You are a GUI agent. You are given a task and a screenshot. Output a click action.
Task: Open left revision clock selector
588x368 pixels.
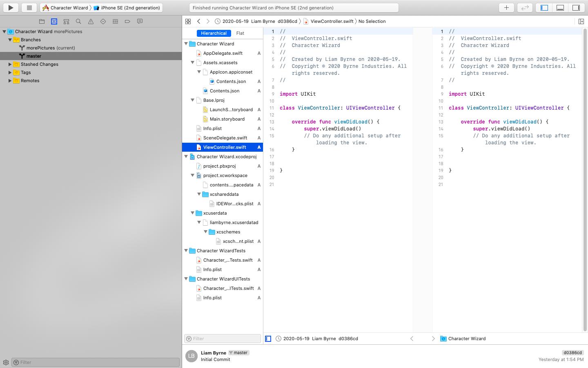tap(317, 339)
